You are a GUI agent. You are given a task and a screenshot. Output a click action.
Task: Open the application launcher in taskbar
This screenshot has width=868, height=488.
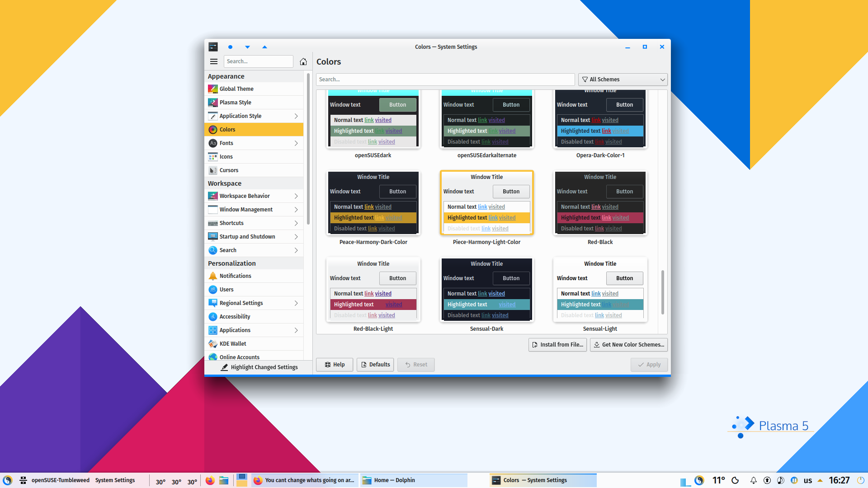click(x=8, y=480)
